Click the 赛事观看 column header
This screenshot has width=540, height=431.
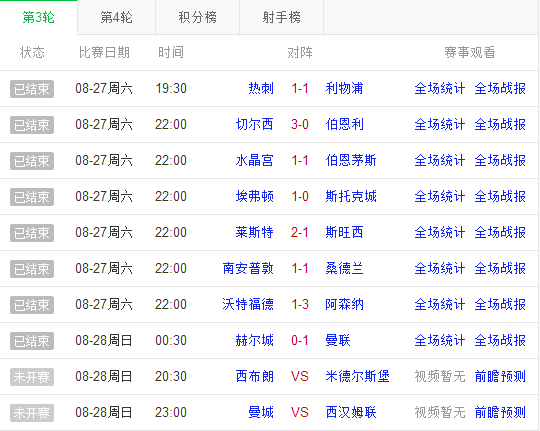[470, 53]
